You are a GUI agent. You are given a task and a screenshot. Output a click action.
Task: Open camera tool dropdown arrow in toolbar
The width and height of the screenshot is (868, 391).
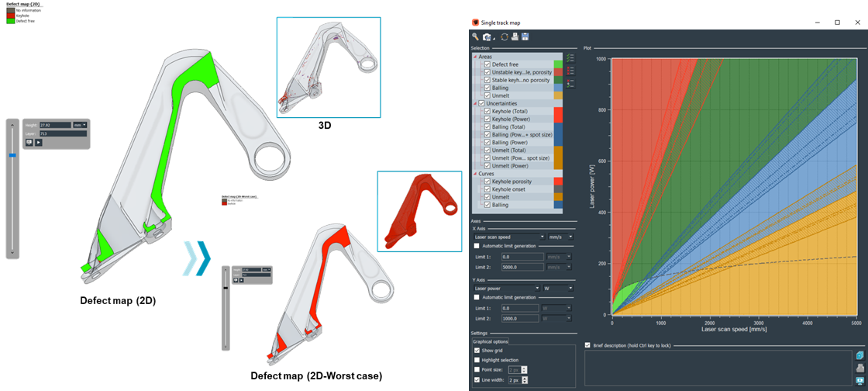494,38
